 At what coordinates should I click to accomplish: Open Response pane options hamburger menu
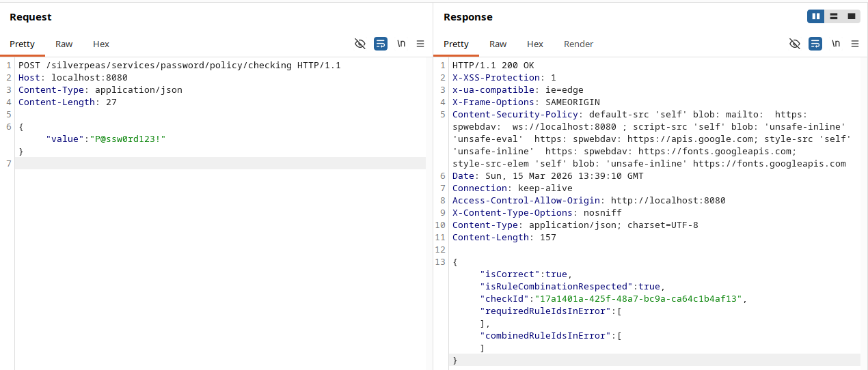pos(855,44)
